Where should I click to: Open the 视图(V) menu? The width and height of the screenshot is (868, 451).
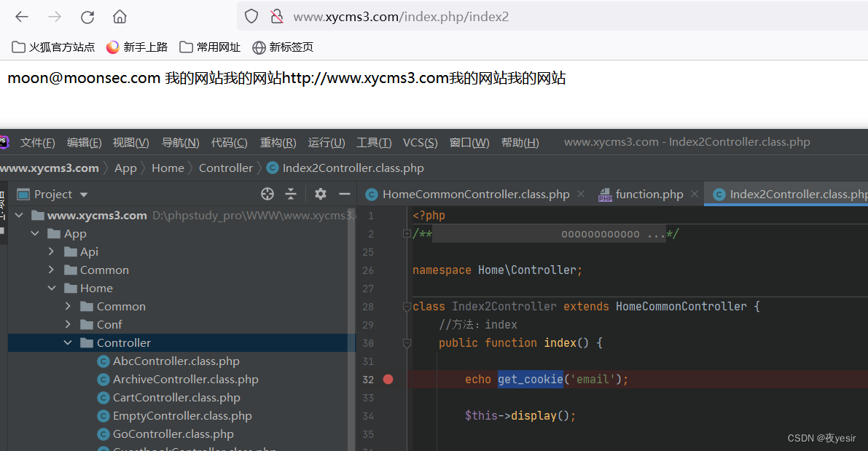[130, 143]
